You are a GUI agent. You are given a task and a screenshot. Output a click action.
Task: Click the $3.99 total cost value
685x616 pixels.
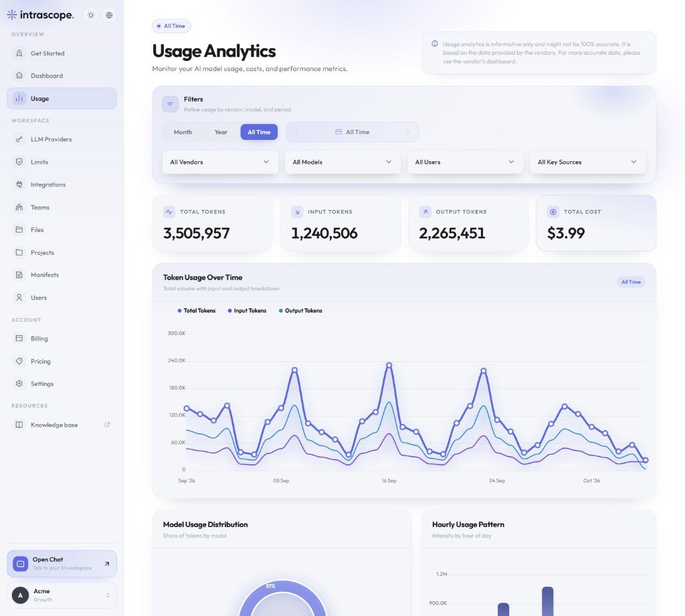(x=566, y=233)
